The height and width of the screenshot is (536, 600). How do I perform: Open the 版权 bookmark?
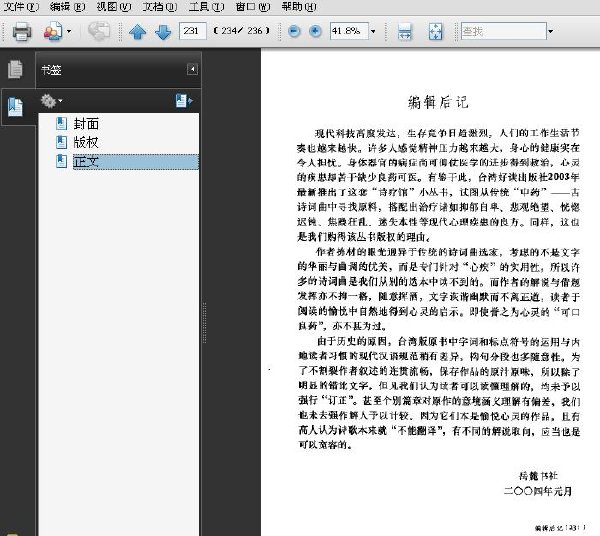pos(86,143)
